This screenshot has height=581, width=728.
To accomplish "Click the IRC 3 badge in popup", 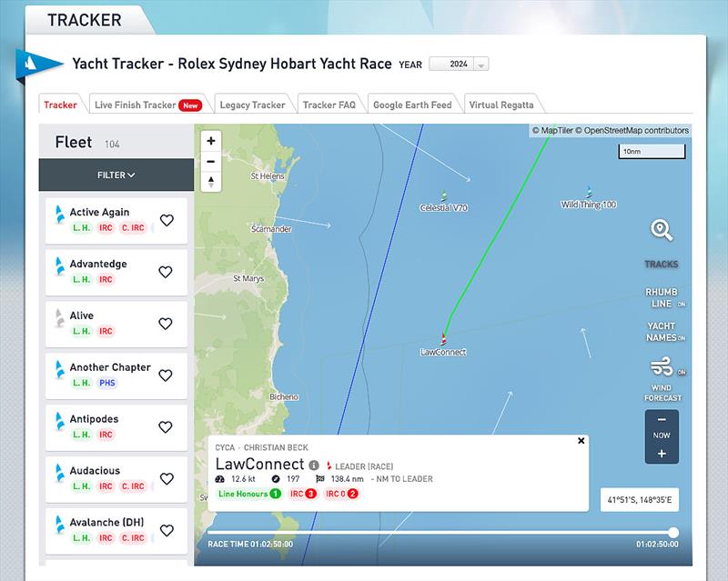I will [x=303, y=494].
